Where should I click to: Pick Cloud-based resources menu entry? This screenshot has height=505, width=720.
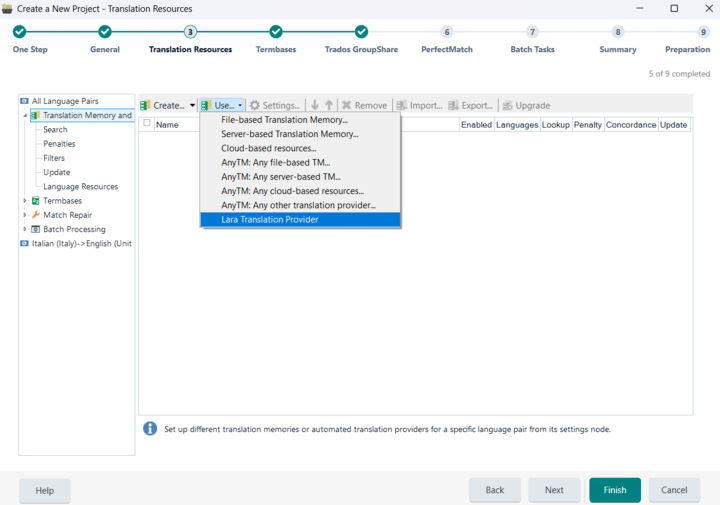pos(268,148)
